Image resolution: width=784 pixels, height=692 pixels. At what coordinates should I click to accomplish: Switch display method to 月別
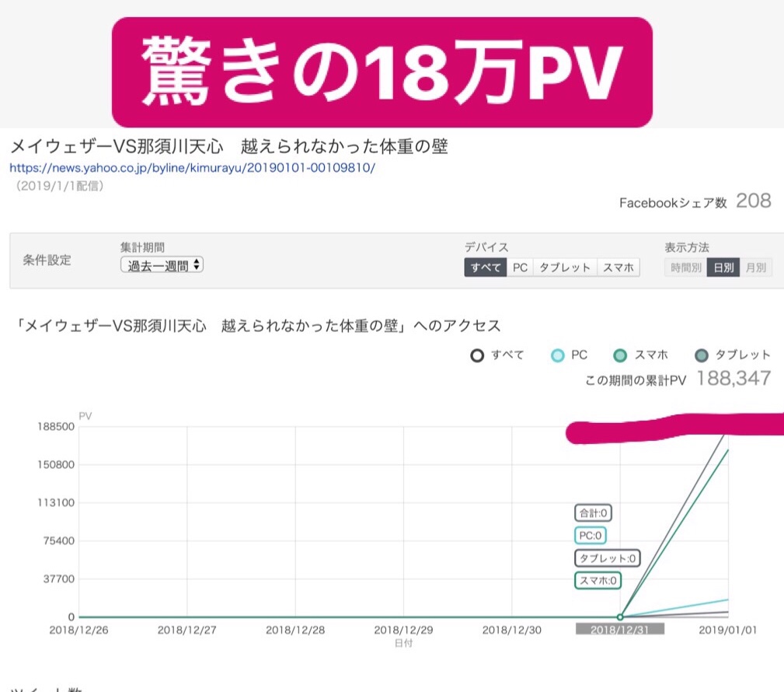tap(756, 267)
